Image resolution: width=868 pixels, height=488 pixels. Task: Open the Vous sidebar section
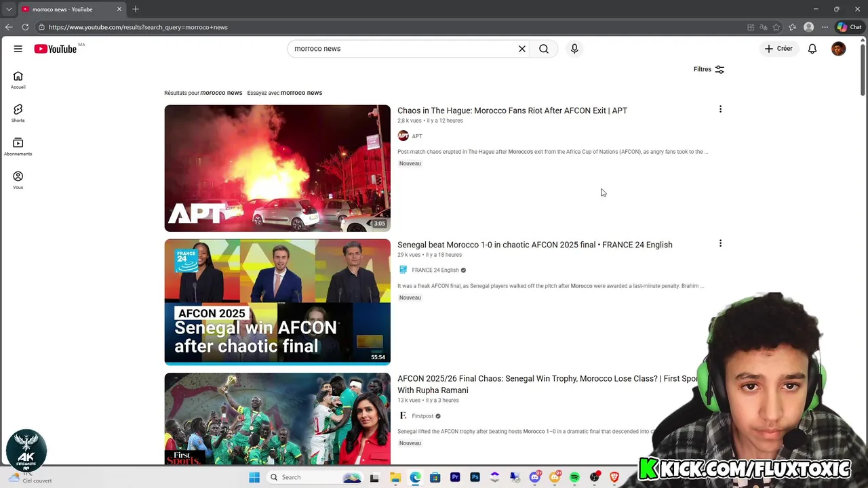pos(18,180)
